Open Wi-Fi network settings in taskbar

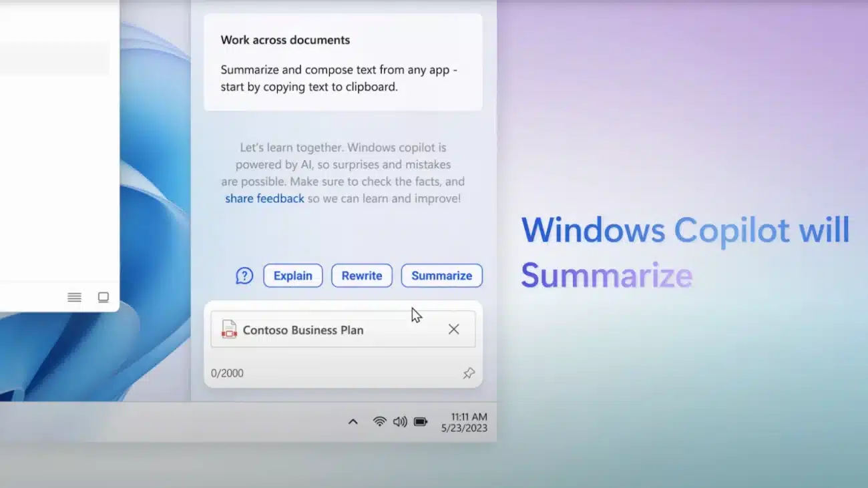pos(379,421)
